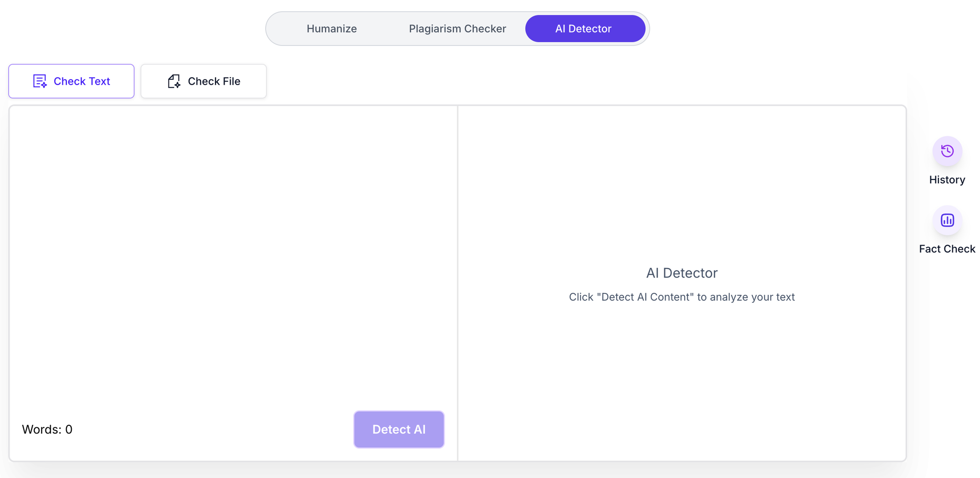Choose the Check File option
980x478 pixels.
(203, 81)
